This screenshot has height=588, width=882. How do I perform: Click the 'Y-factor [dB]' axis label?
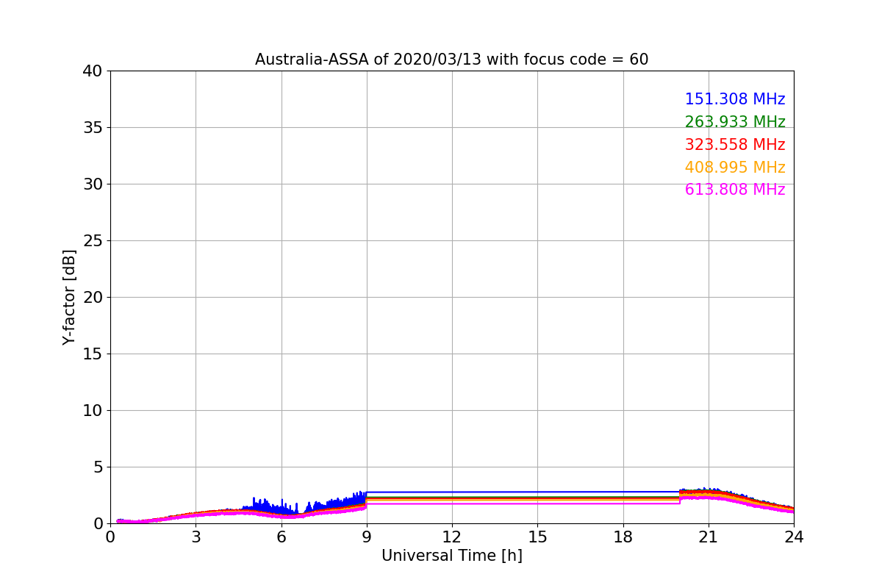click(x=69, y=297)
